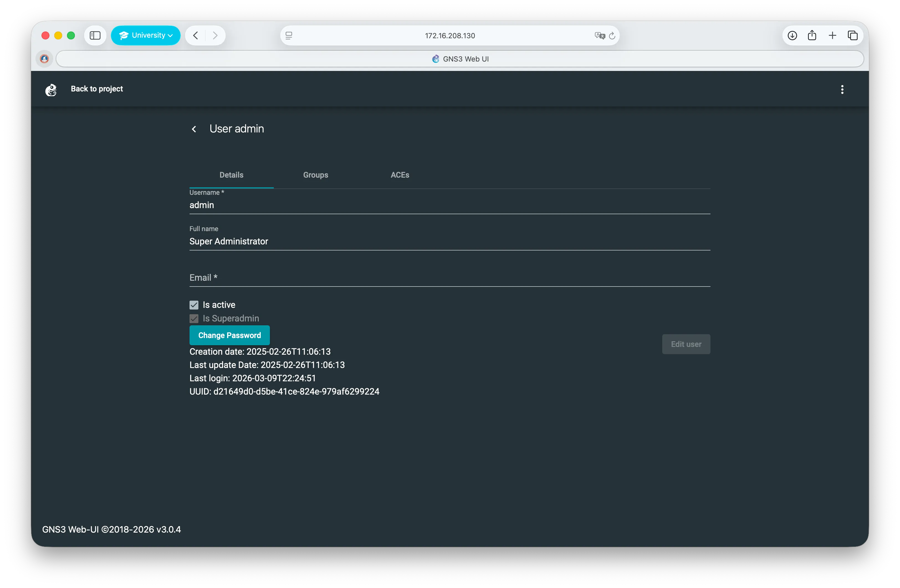Open the ACEs tab
Screen dimensions: 900x588
pos(400,175)
